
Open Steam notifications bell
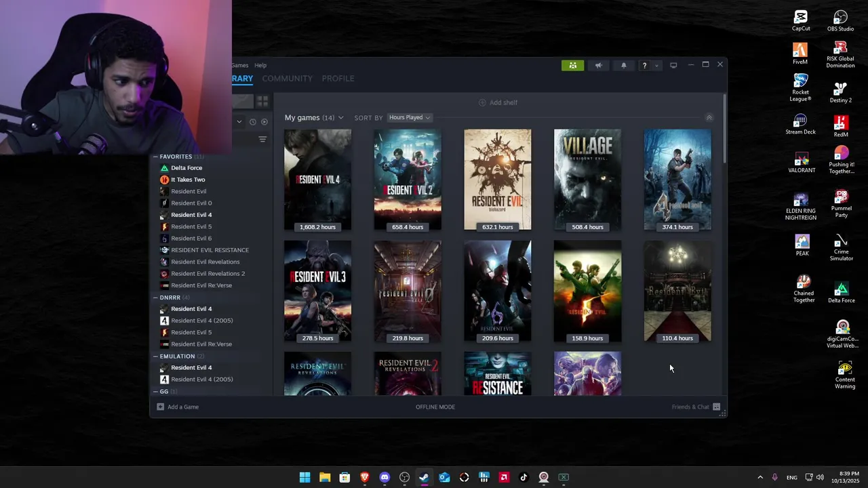click(x=624, y=65)
